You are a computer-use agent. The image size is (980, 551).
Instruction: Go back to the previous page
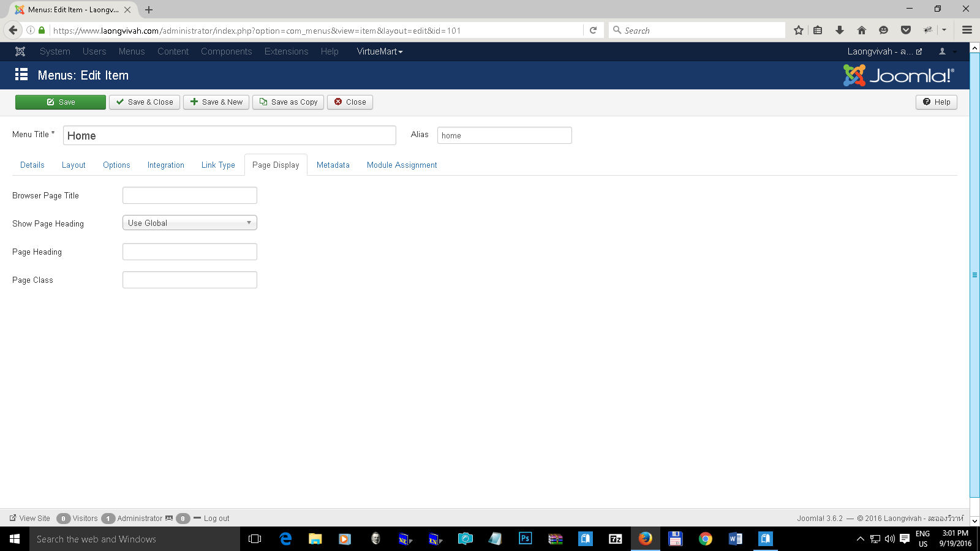click(13, 30)
